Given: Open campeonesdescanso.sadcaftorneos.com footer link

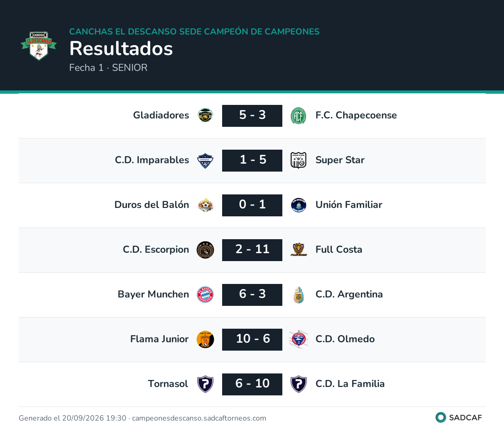Looking at the screenshot, I should (x=199, y=418).
